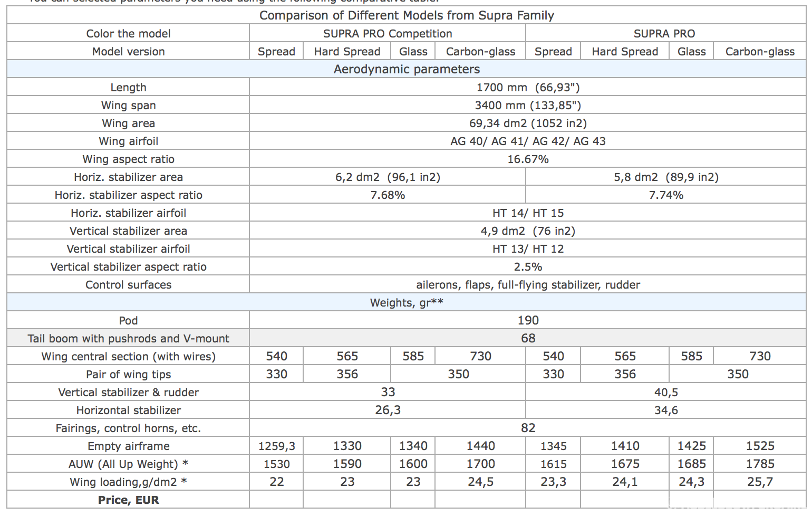Click the fairings weight value '82'
The width and height of the screenshot is (812, 516).
point(528,428)
